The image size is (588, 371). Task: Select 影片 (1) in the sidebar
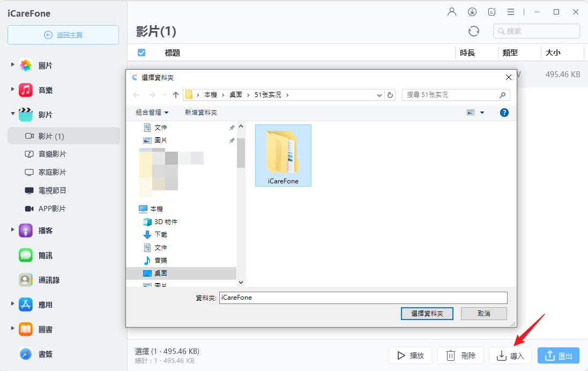[64, 136]
